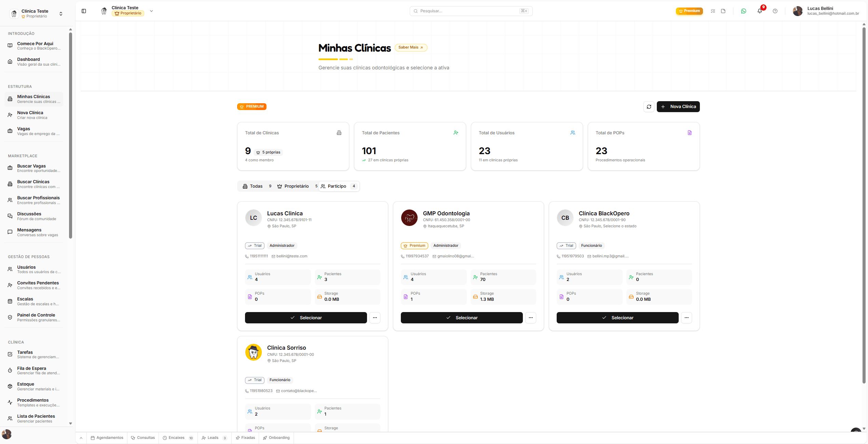The height and width of the screenshot is (444, 868).
Task: Open the help question mark icon
Action: point(775,11)
